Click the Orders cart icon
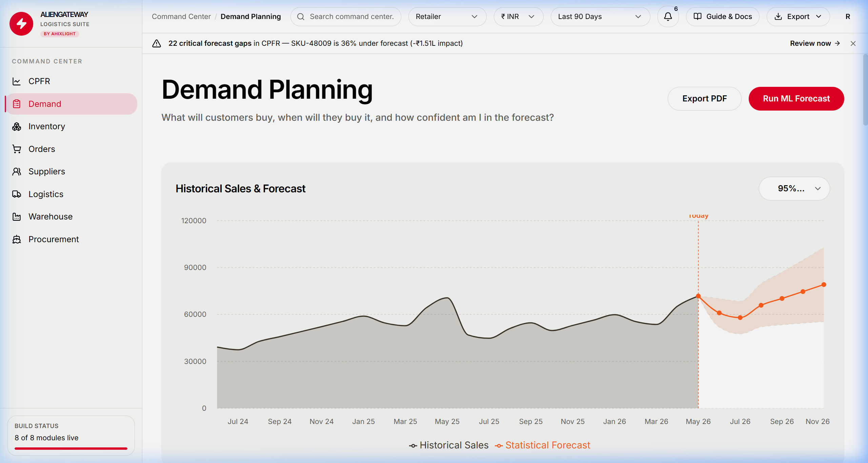Viewport: 868px width, 463px height. (x=17, y=149)
